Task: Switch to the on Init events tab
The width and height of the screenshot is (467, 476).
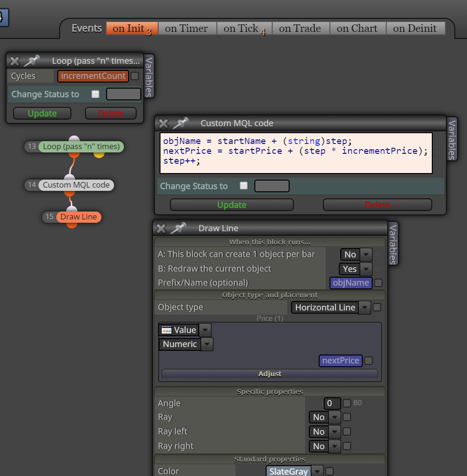Action: click(132, 29)
